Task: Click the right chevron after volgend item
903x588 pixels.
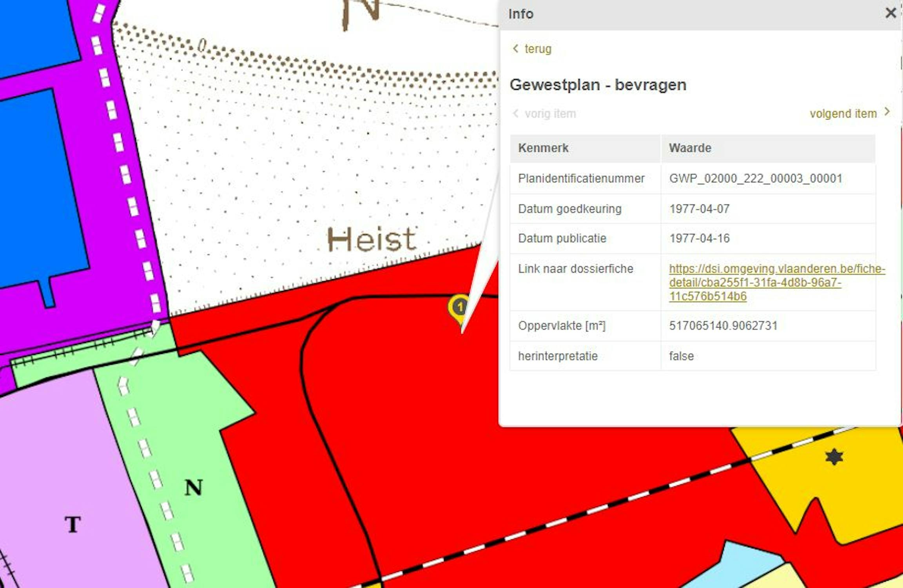Action: (x=887, y=112)
